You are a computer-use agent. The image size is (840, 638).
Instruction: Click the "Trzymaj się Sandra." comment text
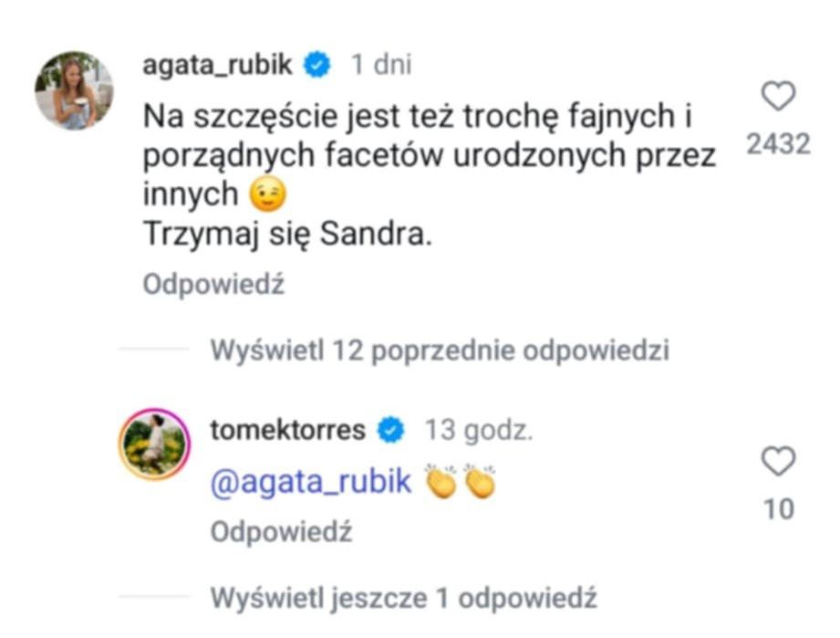click(x=286, y=235)
